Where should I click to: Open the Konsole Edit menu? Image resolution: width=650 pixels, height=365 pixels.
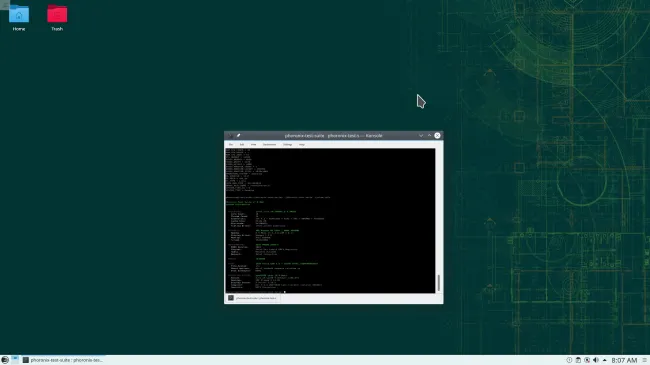(x=242, y=144)
